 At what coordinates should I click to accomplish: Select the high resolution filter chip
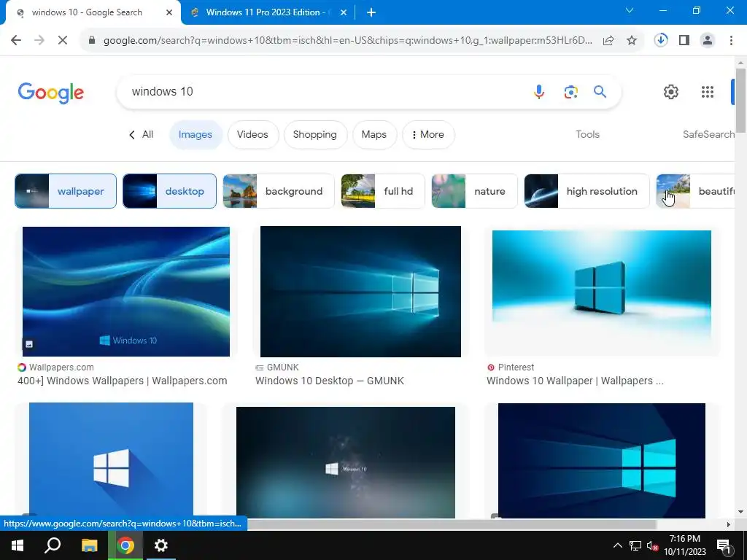[x=587, y=191]
